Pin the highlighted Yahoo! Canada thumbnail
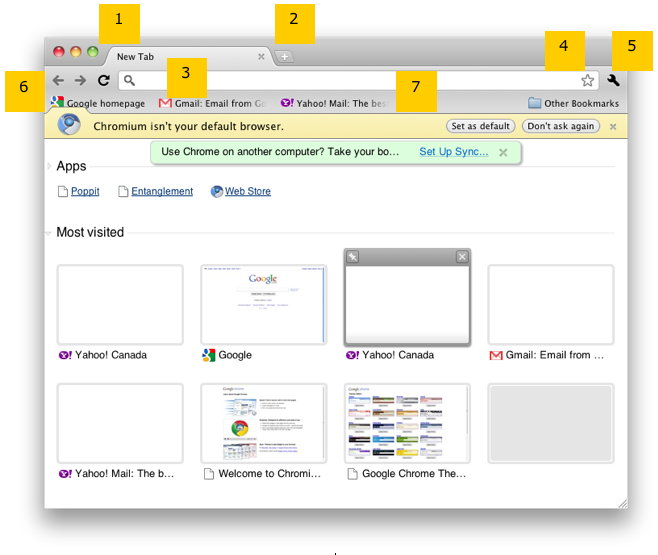Screen dimensions: 658x555 coord(353,257)
